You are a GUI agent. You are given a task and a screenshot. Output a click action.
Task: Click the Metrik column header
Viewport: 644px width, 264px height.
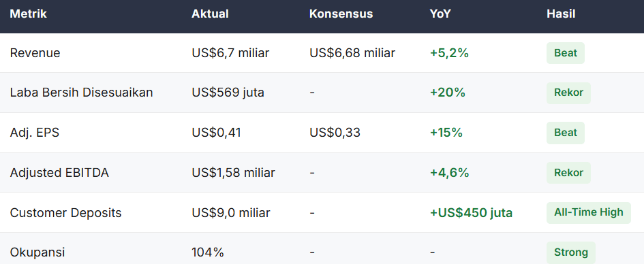click(x=29, y=14)
